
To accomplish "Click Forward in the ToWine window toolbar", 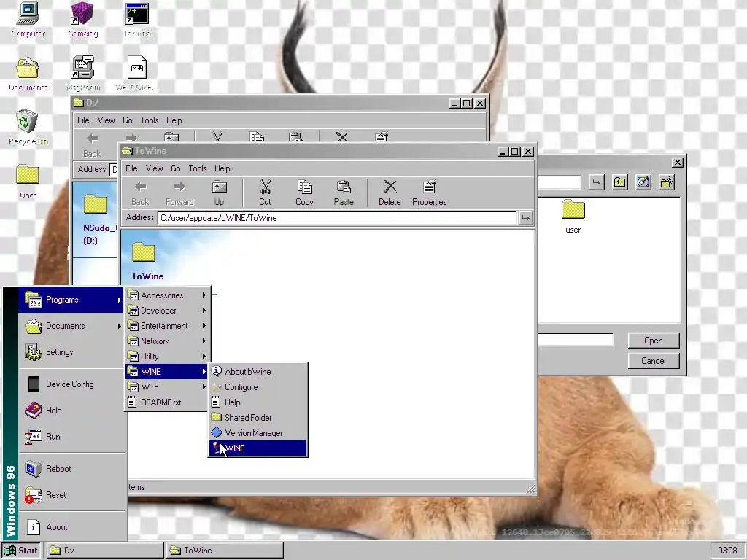I will (x=179, y=192).
